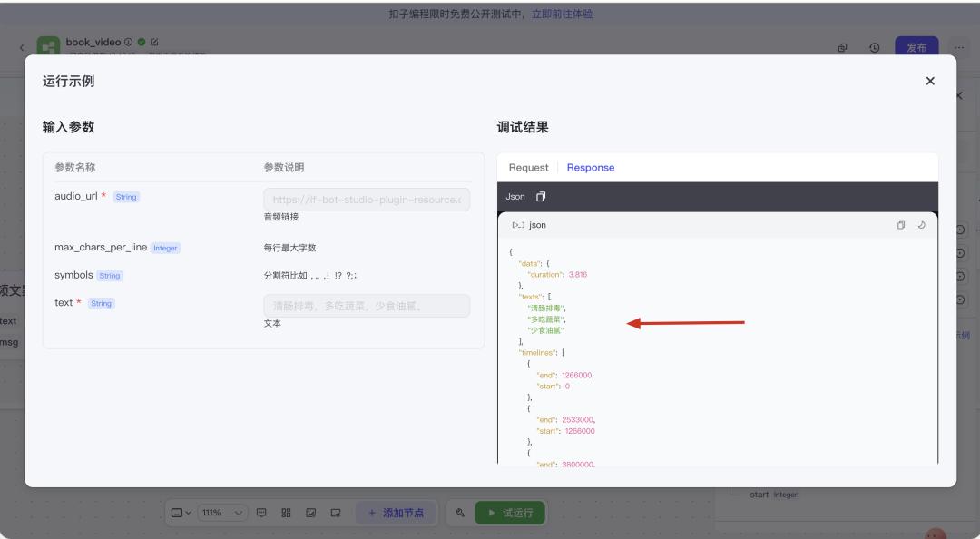Copy the json code block content
The width and height of the screenshot is (980, 539).
[x=898, y=224]
